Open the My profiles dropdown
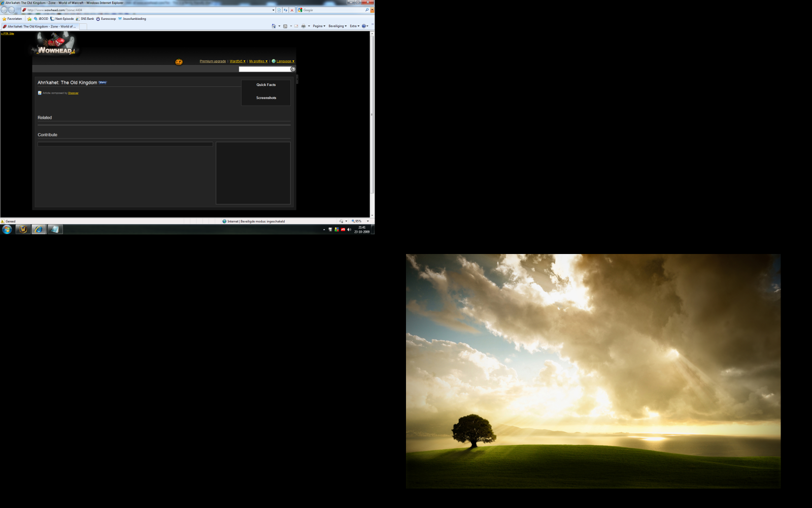Viewport: 812px width, 508px height. point(258,61)
